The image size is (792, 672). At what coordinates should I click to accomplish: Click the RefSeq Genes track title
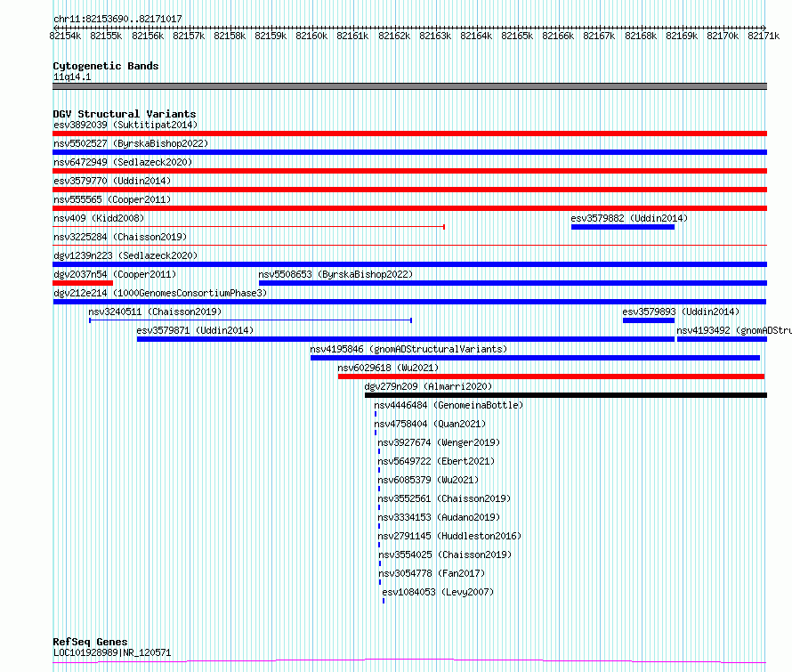click(90, 643)
